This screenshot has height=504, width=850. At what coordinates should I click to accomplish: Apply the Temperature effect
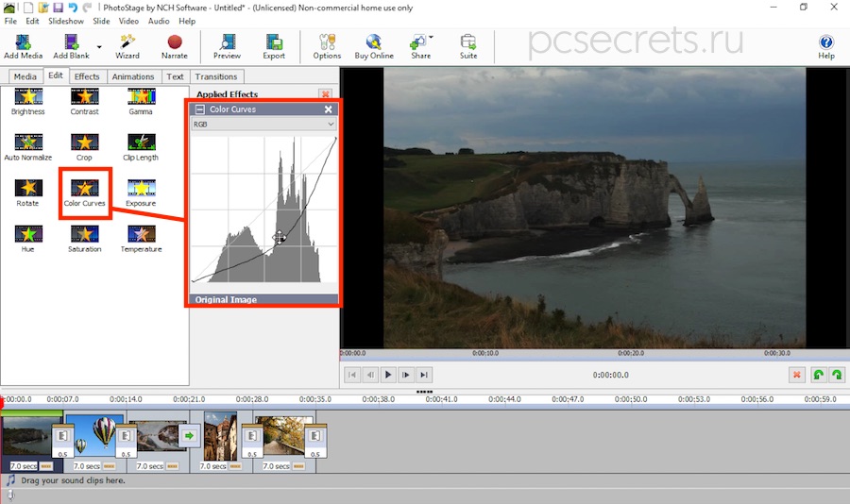[141, 240]
